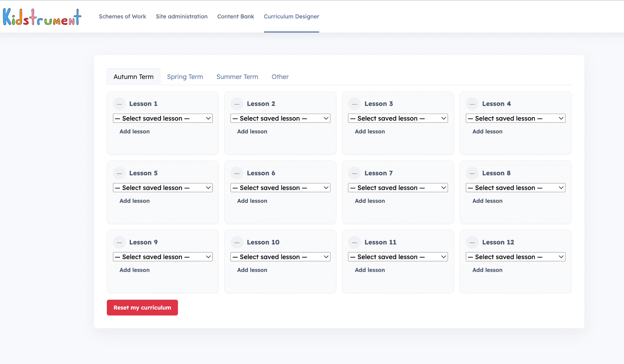Open the Content Bank page
Viewport: 624px width, 364px height.
coord(236,17)
